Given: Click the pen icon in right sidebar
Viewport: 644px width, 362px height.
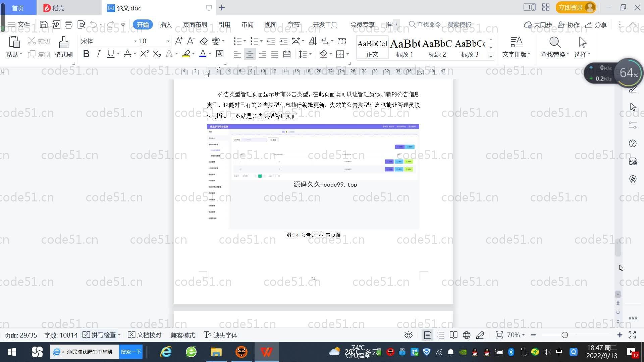Looking at the screenshot, I should pyautogui.click(x=633, y=89).
